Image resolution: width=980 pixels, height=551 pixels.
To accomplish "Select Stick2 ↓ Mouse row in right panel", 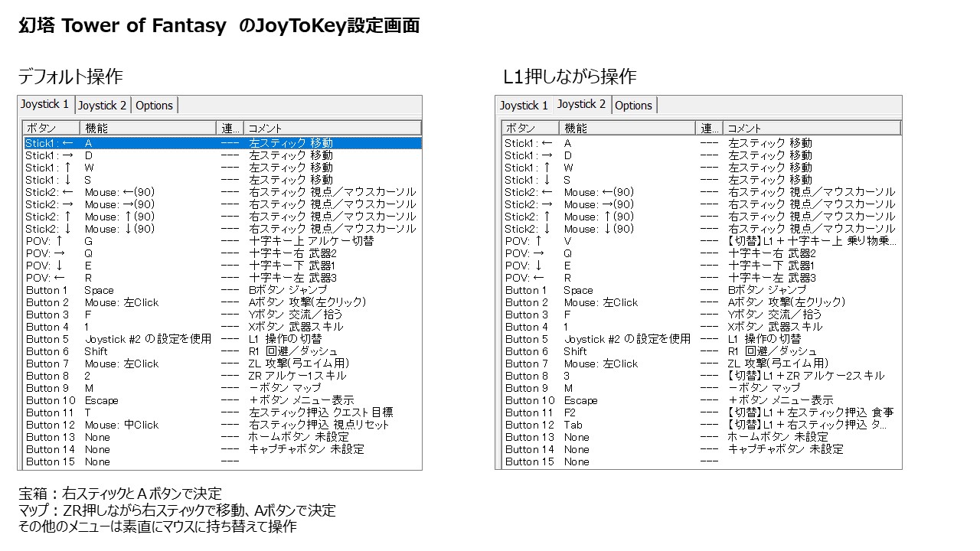I will click(701, 229).
